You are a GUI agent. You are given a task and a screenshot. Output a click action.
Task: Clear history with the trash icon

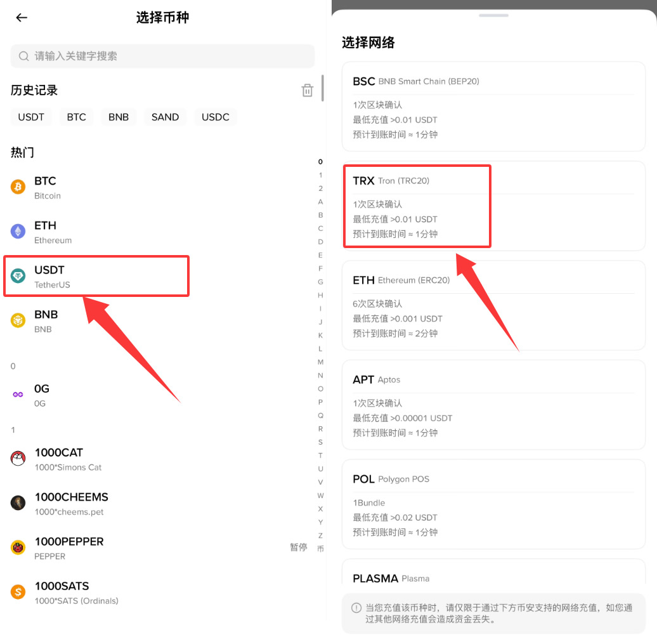click(307, 90)
